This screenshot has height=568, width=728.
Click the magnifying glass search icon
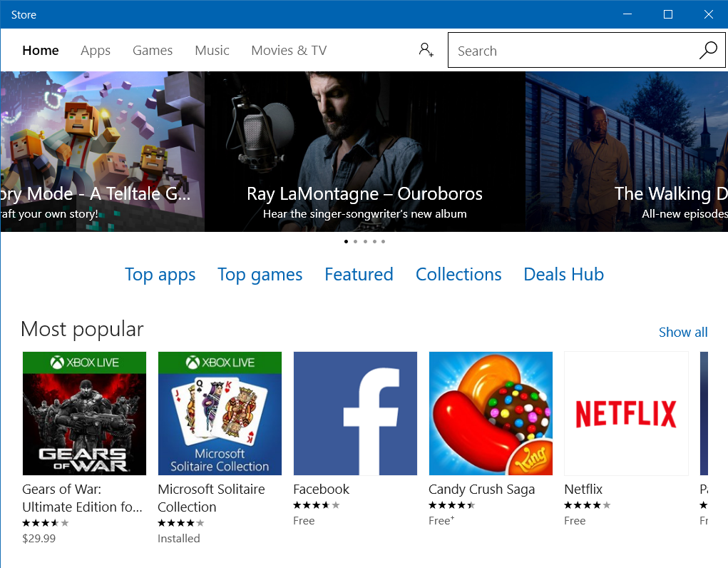tap(709, 50)
